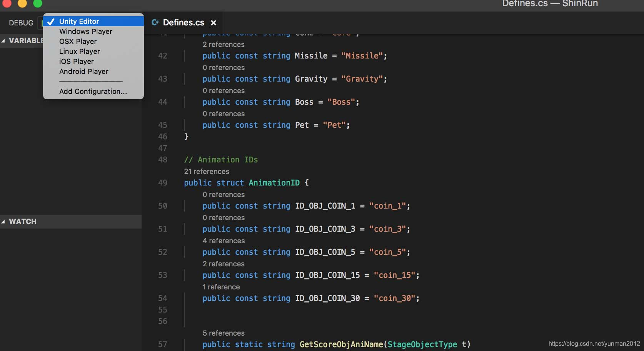Image resolution: width=644 pixels, height=351 pixels.
Task: Click the C# file icon on Defines.cs tab
Action: tap(155, 22)
